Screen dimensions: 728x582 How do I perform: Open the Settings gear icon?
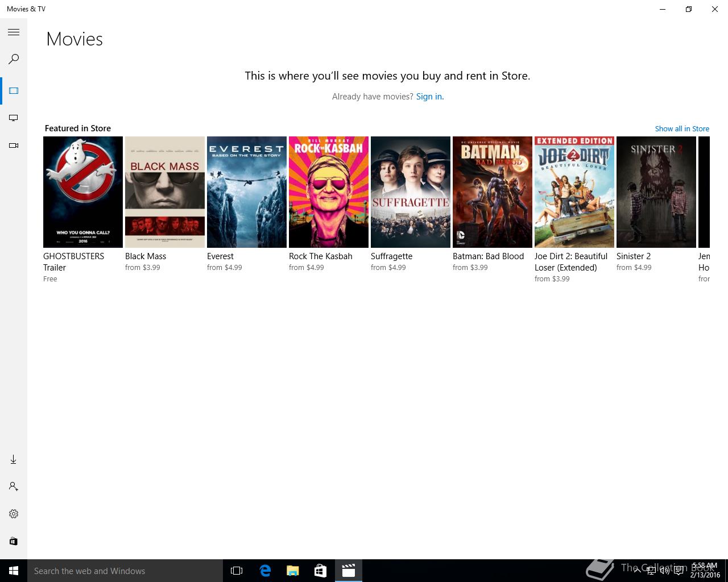14,514
